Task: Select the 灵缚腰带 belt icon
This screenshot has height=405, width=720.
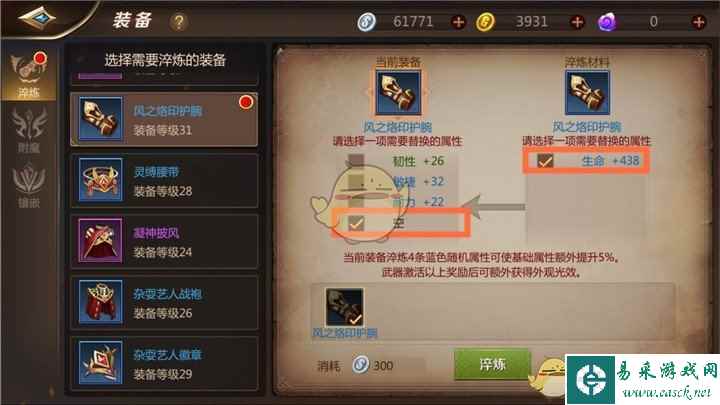Action: point(101,180)
